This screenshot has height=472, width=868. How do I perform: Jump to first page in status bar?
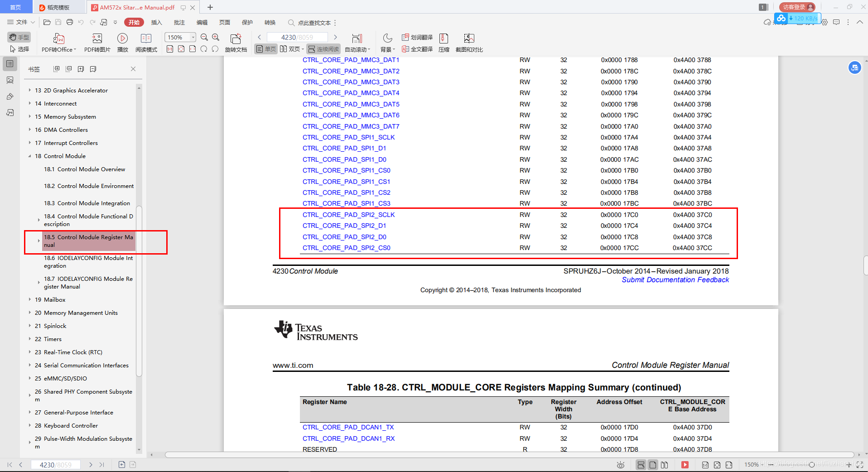pos(10,465)
